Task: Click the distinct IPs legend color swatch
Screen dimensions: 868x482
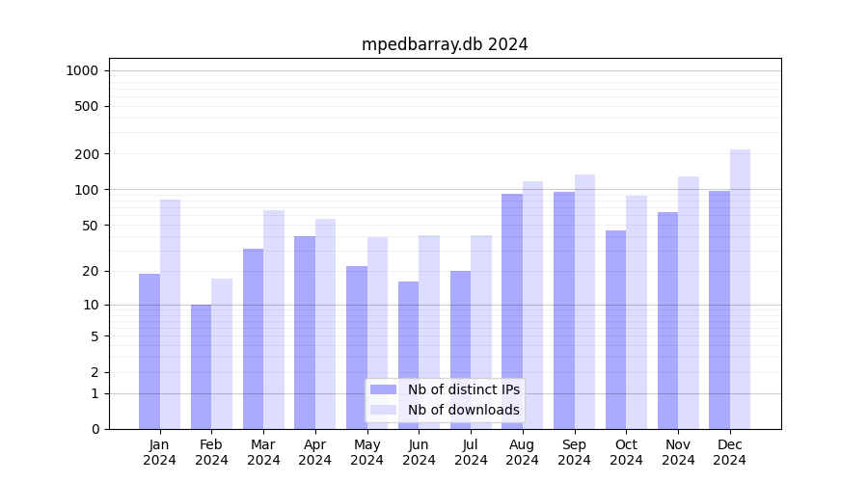Action: pos(383,389)
